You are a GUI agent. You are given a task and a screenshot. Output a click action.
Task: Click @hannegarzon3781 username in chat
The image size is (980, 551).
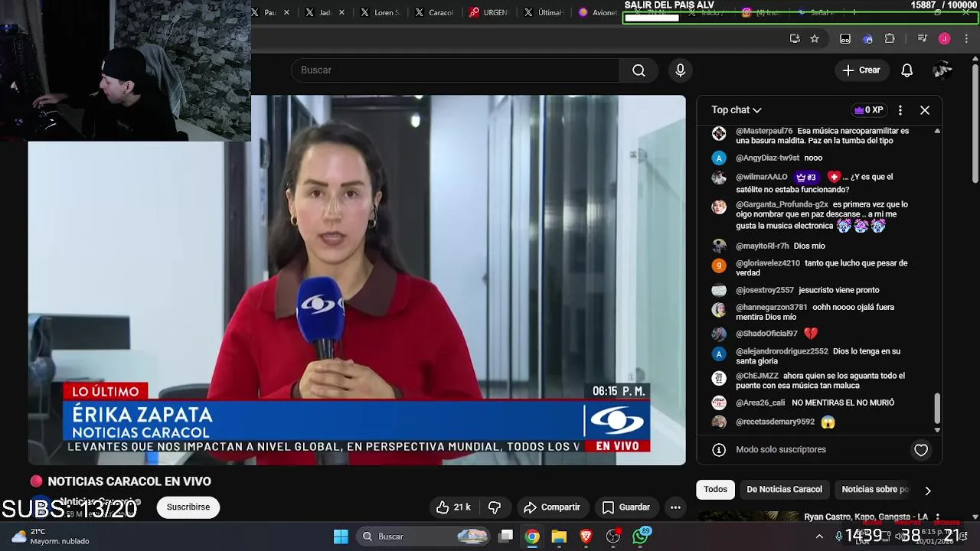[x=771, y=307]
